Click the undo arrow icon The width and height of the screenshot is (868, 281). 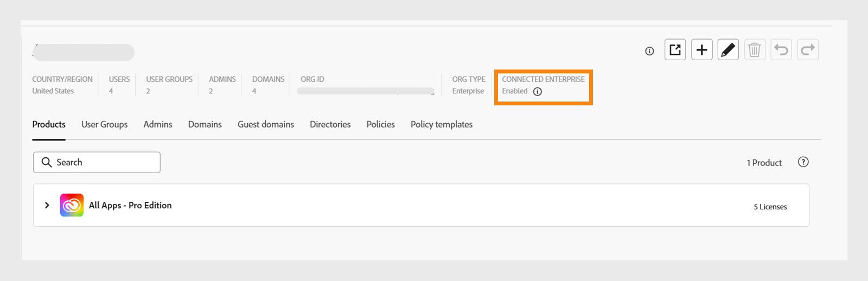(x=781, y=50)
